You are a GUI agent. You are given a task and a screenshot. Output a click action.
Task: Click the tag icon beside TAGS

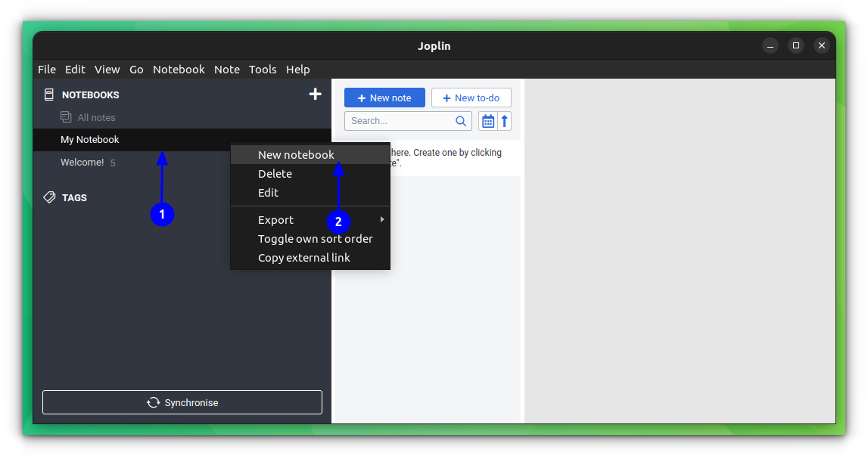pos(50,197)
